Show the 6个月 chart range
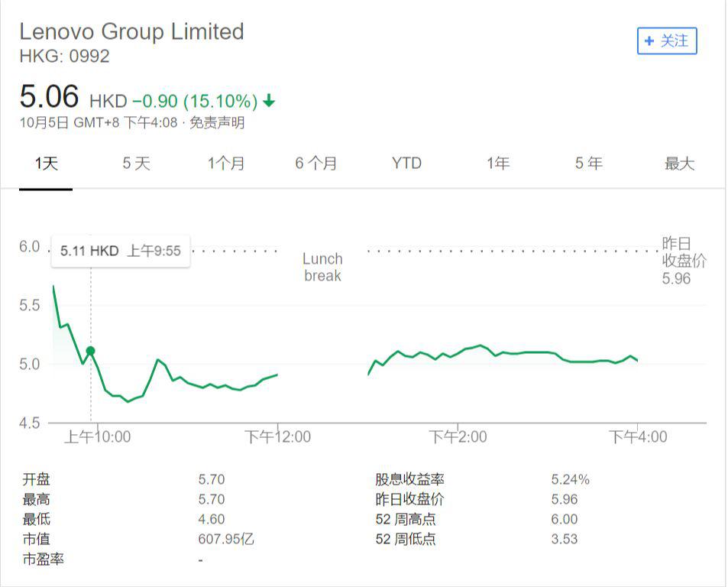The width and height of the screenshot is (728, 587). point(316,164)
